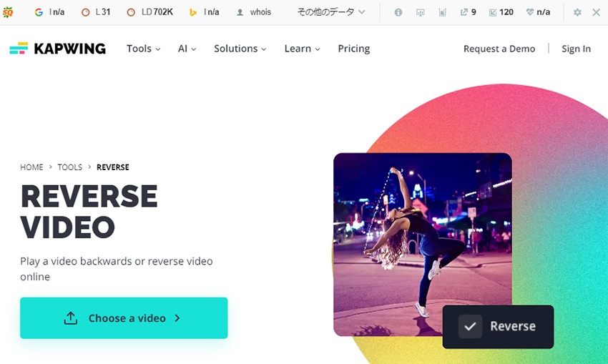The image size is (608, 364).
Task: Expand the Tools dropdown menu
Action: (x=143, y=49)
